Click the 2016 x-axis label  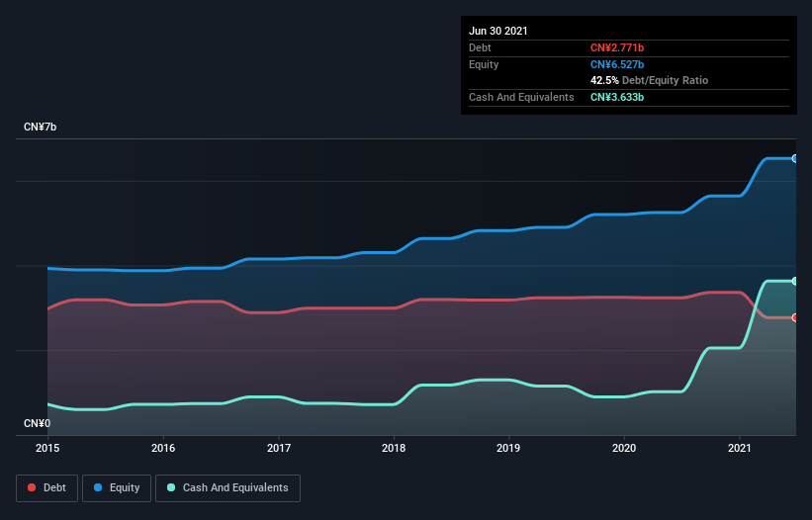point(163,448)
